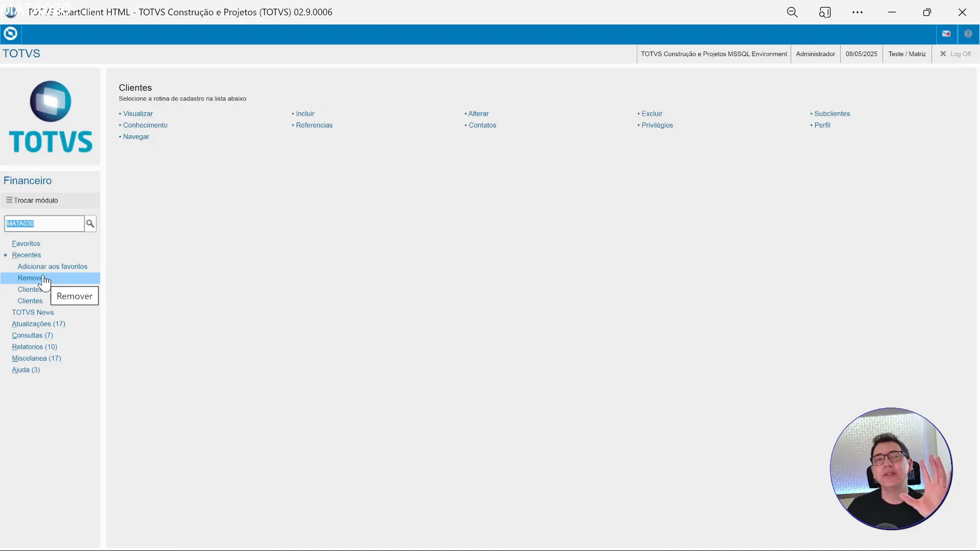Click the TOTVS round logo in blue bar

click(x=10, y=34)
